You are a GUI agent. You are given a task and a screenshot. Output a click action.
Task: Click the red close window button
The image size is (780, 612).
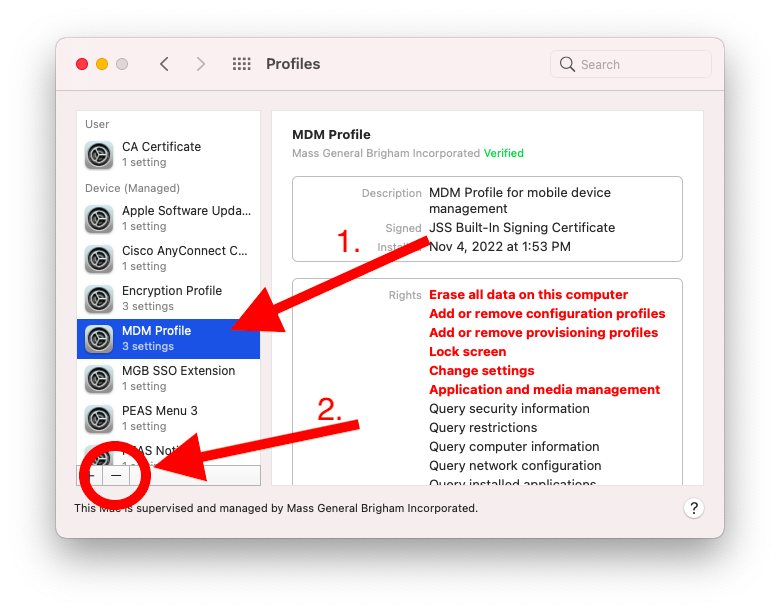[x=82, y=64]
